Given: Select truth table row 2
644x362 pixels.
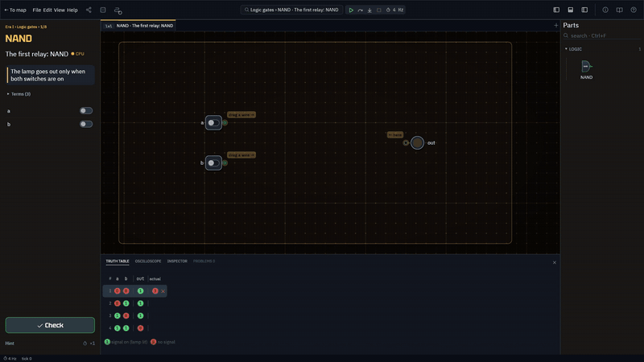Looking at the screenshot, I should point(134,303).
